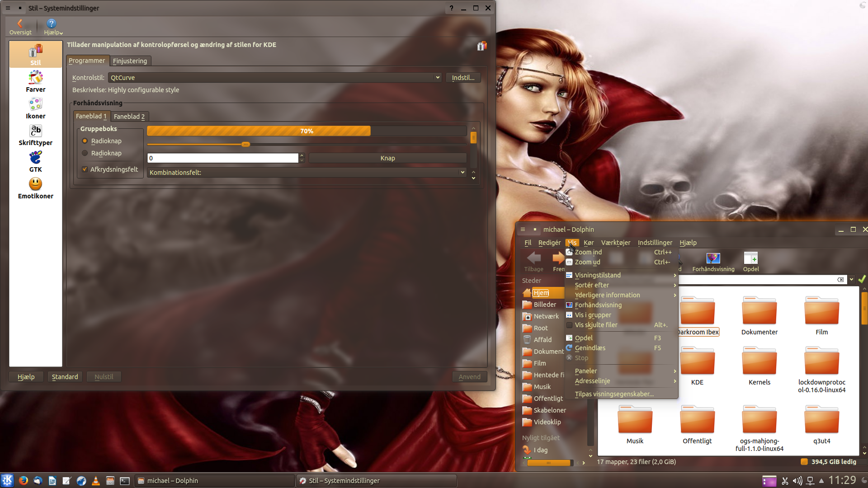Toggle Vis i grupper option
The height and width of the screenshot is (488, 868).
(621, 315)
